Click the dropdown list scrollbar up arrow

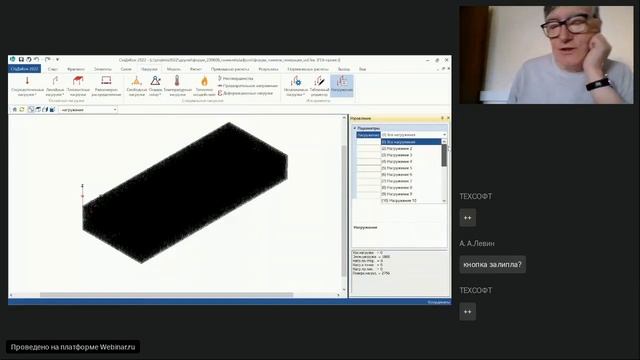point(444,141)
